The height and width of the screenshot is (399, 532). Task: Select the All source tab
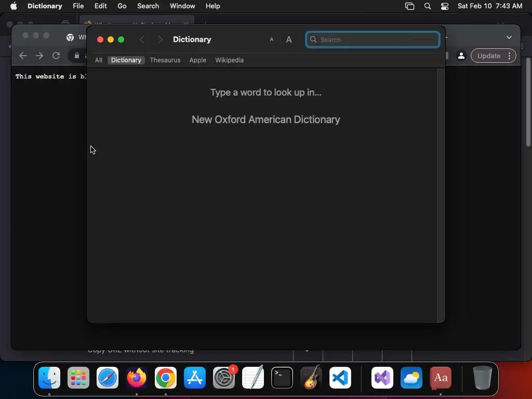coord(99,60)
